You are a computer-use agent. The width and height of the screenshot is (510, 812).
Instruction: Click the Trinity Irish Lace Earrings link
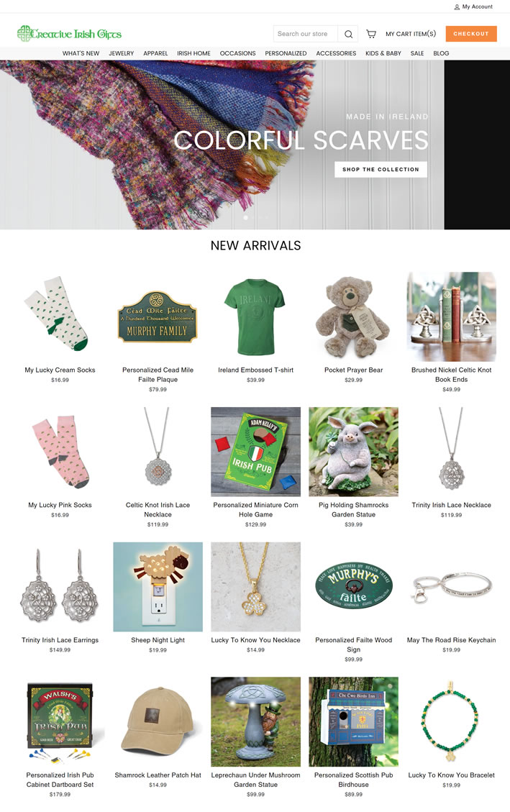click(x=60, y=640)
